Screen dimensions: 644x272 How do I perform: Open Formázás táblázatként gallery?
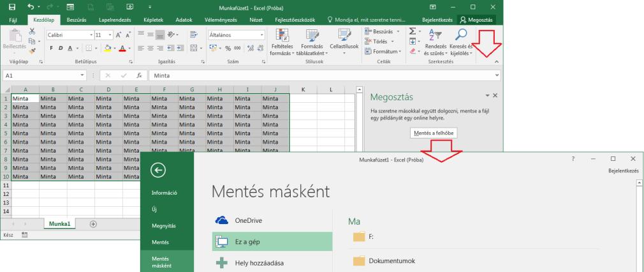312,42
